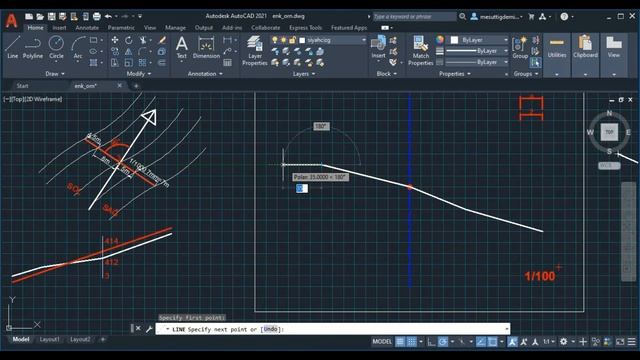
Task: Click the MODEL status bar button
Action: [382, 342]
